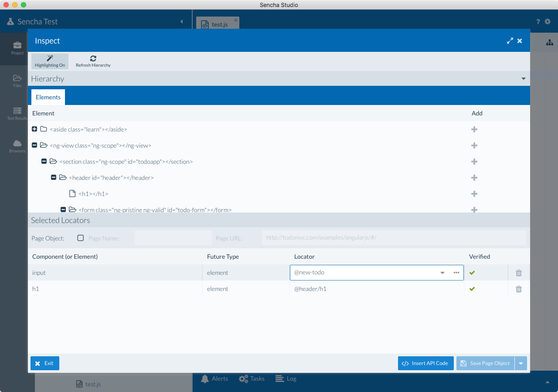Open the Project sidebar section
The height and width of the screenshot is (392, 558).
17,49
